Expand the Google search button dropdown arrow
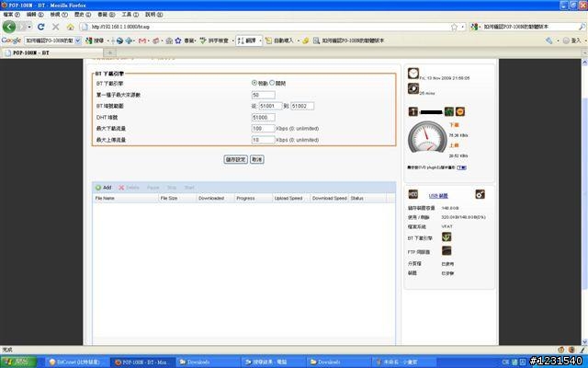The image size is (588, 368). pos(108,40)
